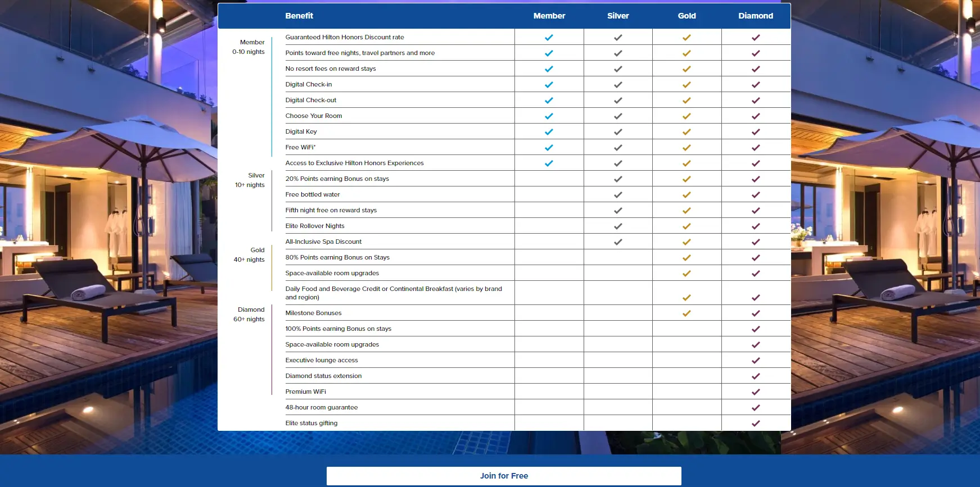Click the Guaranteed Hilton Honors Discount rate text
980x487 pixels.
[345, 37]
